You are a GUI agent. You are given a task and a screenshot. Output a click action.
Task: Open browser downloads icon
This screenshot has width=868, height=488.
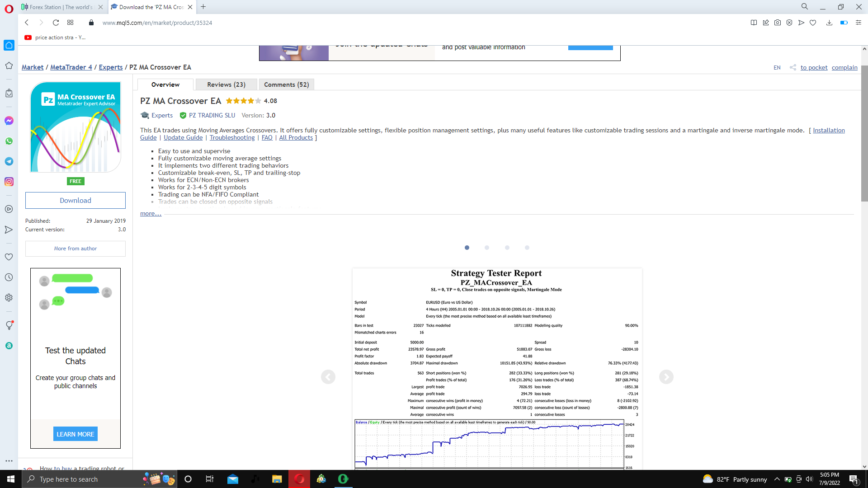coord(829,23)
